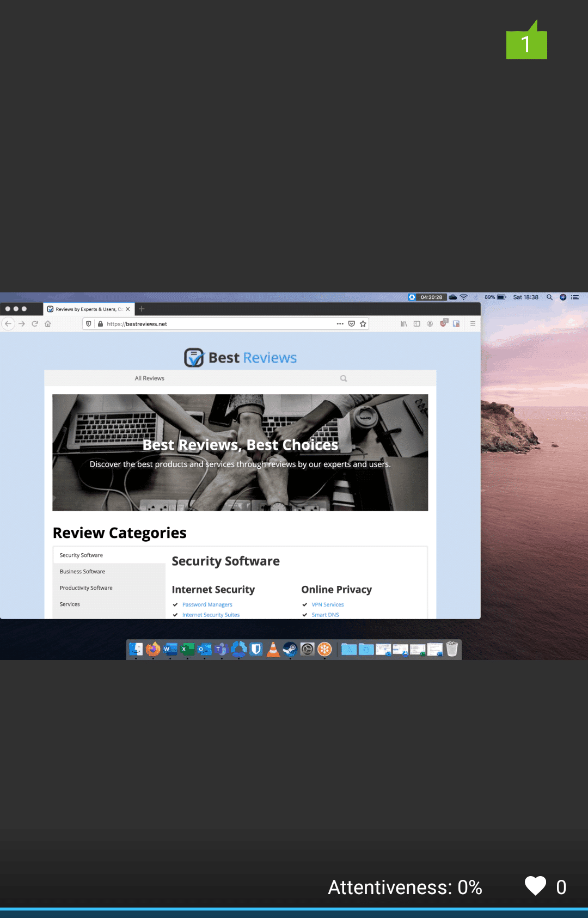The width and height of the screenshot is (588, 918).
Task: Open tracking protection shield in address bar
Action: coord(89,323)
